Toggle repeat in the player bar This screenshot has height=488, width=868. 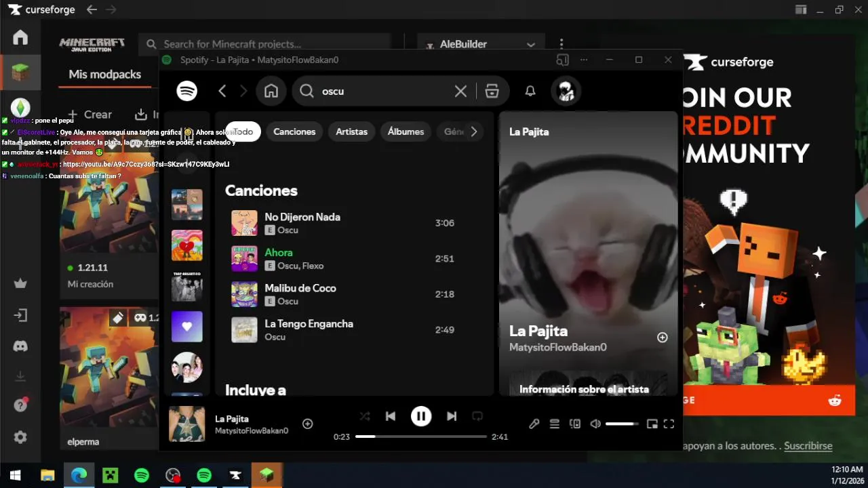(x=477, y=416)
